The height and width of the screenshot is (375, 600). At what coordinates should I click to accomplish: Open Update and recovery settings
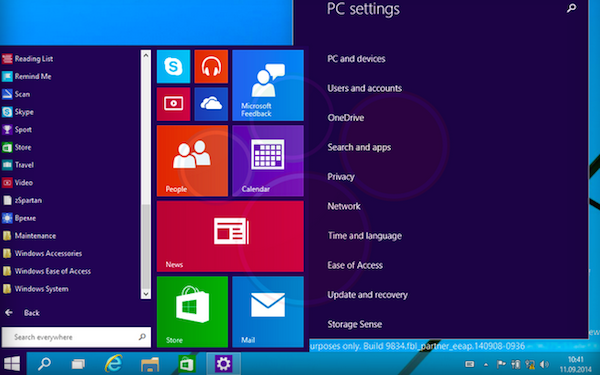[367, 295]
